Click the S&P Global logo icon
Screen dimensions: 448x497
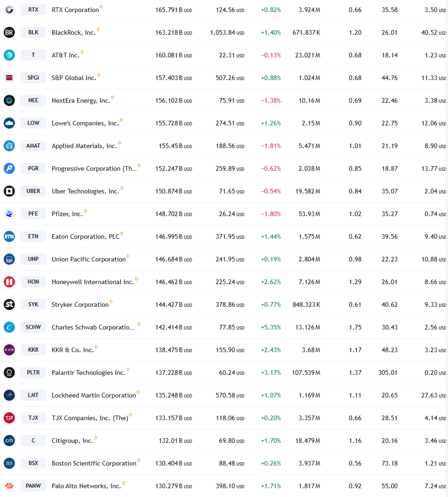(9, 78)
